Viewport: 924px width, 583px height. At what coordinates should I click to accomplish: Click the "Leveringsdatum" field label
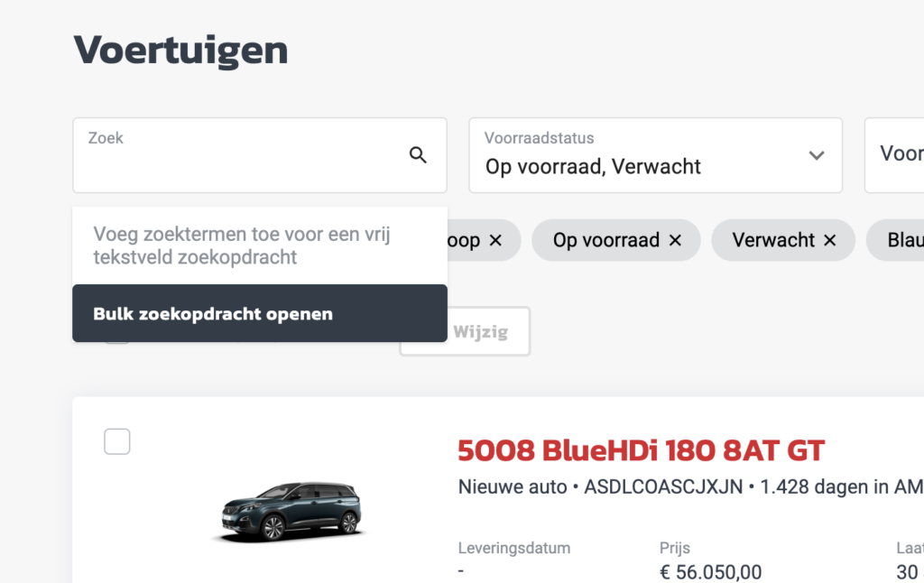[514, 548]
